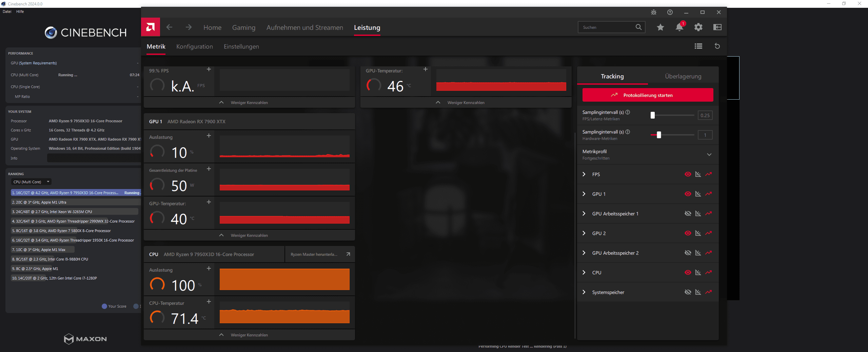The height and width of the screenshot is (352, 868).
Task: Open AMD Software settings gear
Action: click(x=698, y=27)
